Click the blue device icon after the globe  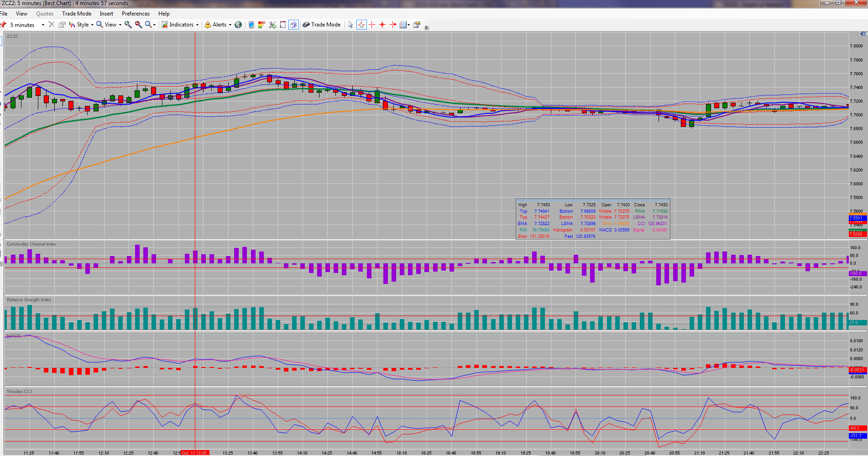[x=251, y=25]
